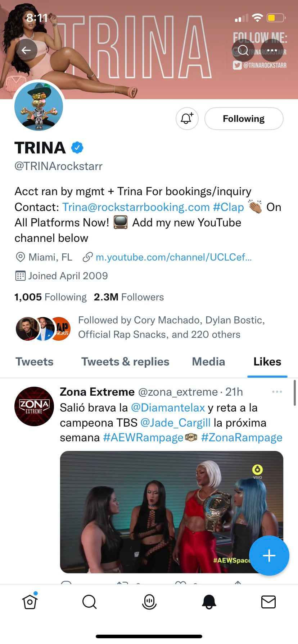
Task: Open Notifications bell in bottom bar
Action: (x=209, y=602)
